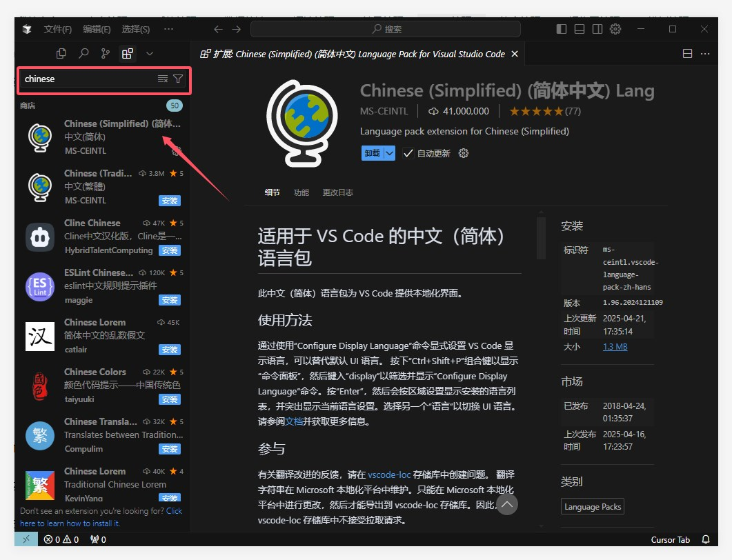Toggle secondary sidebar visibility in title bar

[597, 29]
